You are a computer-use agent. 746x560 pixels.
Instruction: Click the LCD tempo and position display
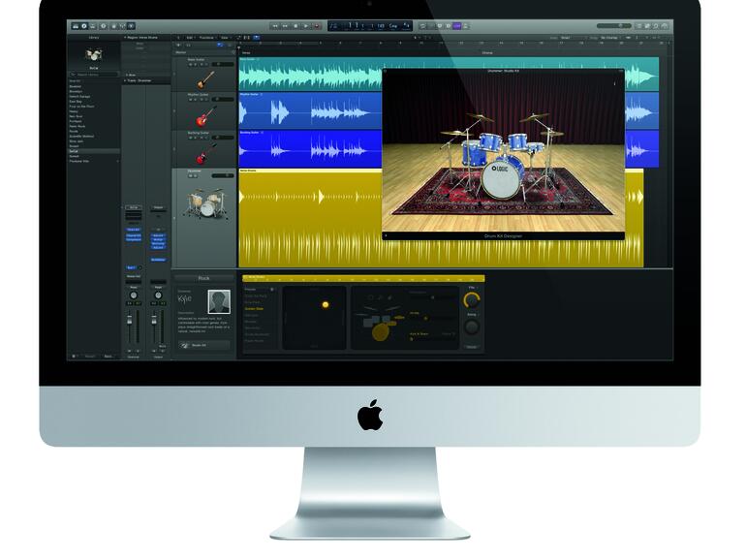(x=370, y=26)
